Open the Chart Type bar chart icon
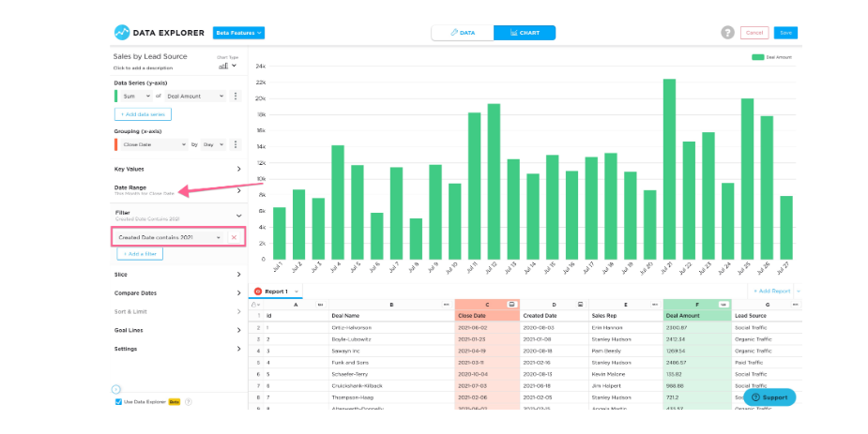The width and height of the screenshot is (868, 434). point(223,66)
